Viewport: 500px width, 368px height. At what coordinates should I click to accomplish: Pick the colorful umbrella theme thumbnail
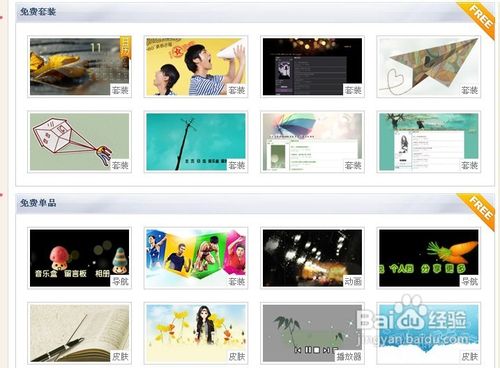pyautogui.click(x=312, y=142)
